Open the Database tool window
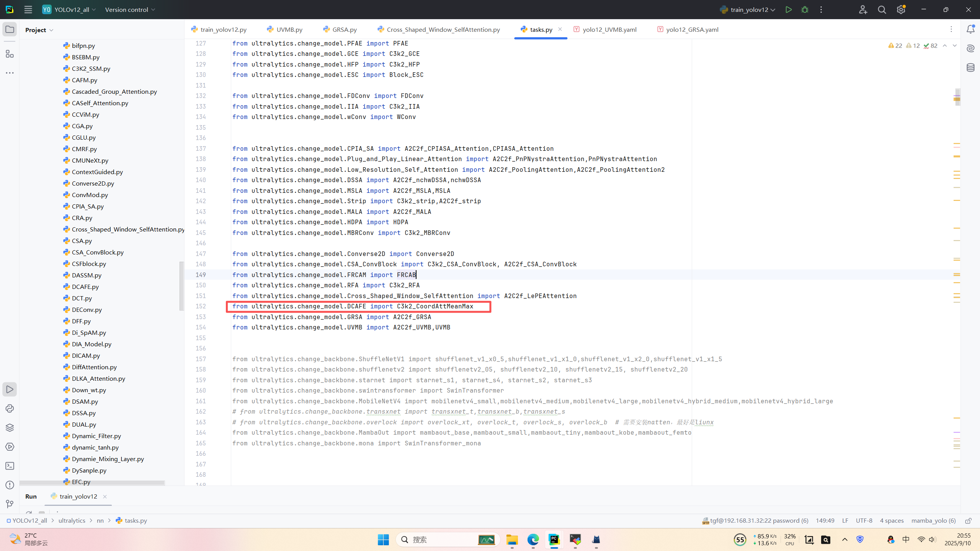This screenshot has height=551, width=980. [970, 68]
